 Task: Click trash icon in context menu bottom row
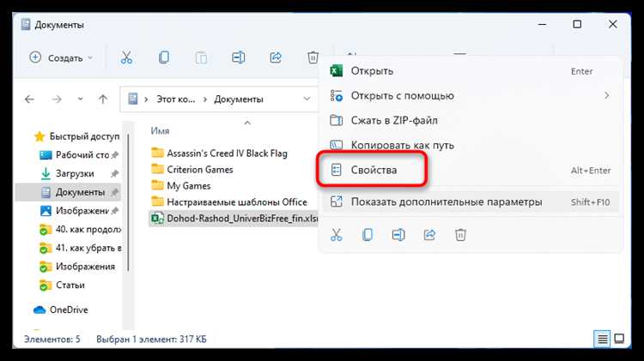[460, 235]
